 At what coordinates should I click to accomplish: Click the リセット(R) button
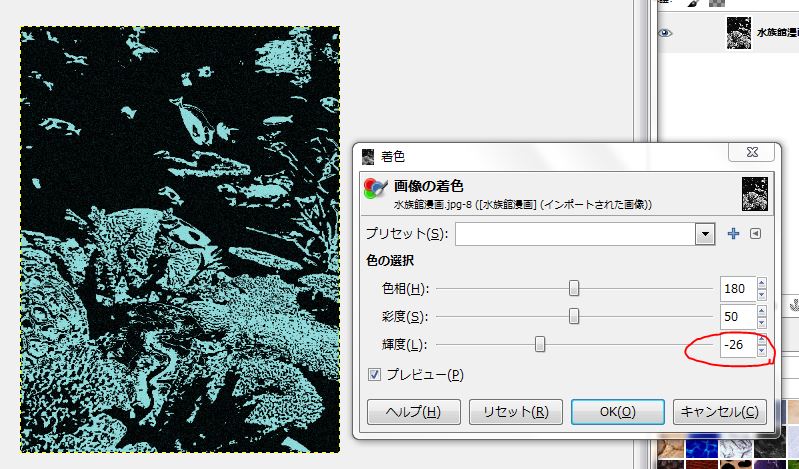[516, 412]
